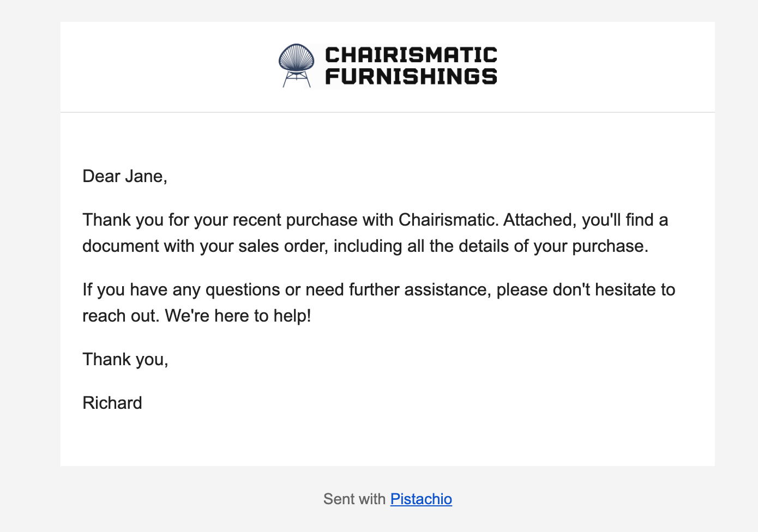Click the "We're here to help!" sentence

coord(238,316)
